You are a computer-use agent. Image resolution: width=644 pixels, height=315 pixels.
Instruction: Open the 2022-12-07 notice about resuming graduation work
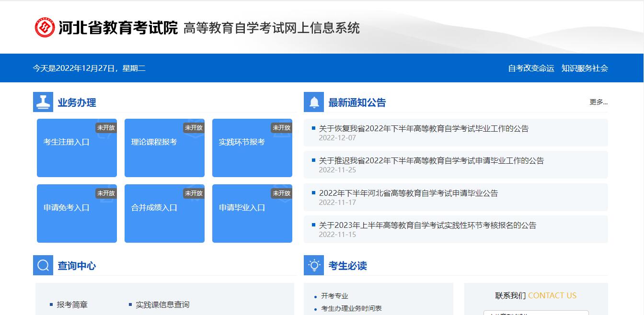click(424, 129)
